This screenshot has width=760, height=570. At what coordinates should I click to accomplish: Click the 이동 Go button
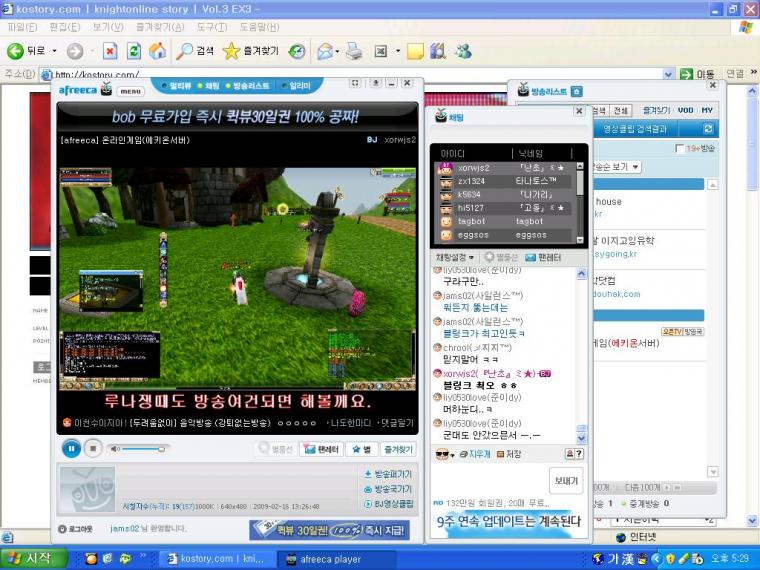(x=698, y=74)
